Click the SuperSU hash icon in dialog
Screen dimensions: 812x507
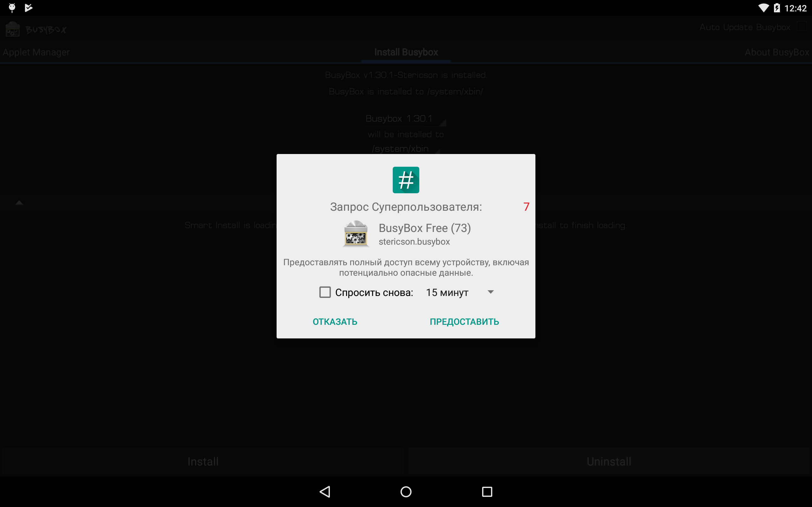coord(406,180)
